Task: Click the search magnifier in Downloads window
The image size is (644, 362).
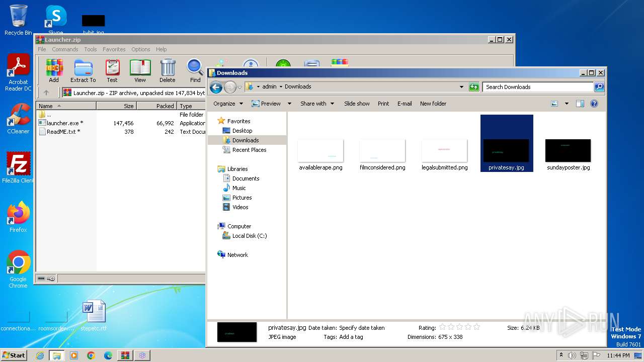Action: pyautogui.click(x=599, y=87)
